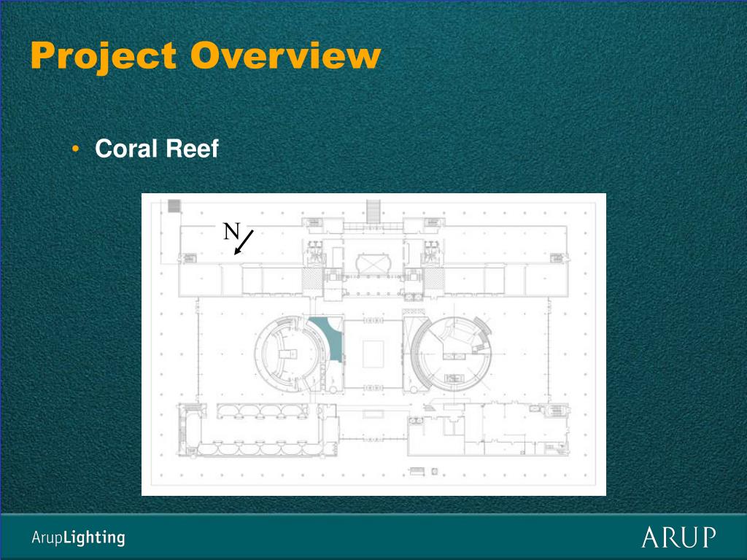The image size is (747, 560).
Task: Select the N north arrow label
Action: click(x=231, y=231)
